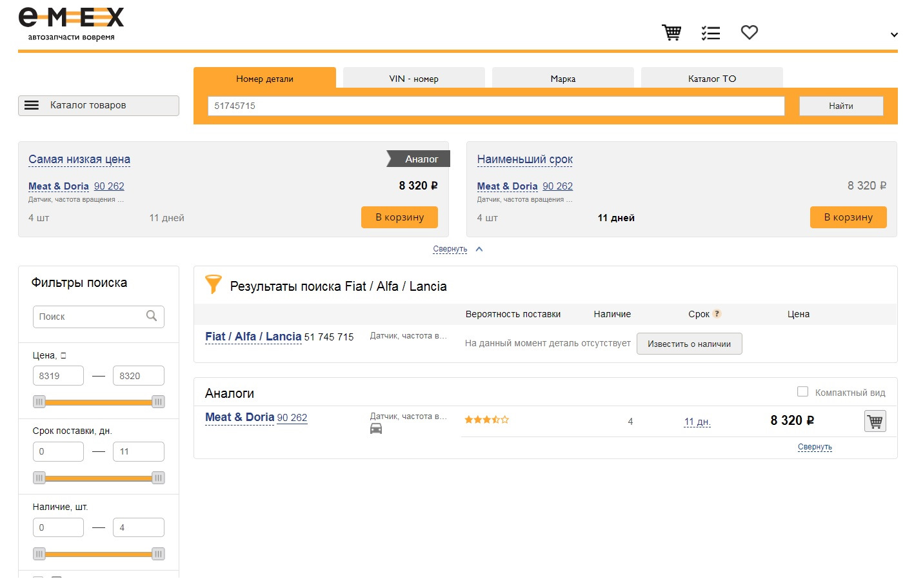Viewport: 914px width, 588px height.
Task: Click the minimum Срок поставки field
Action: pyautogui.click(x=58, y=451)
